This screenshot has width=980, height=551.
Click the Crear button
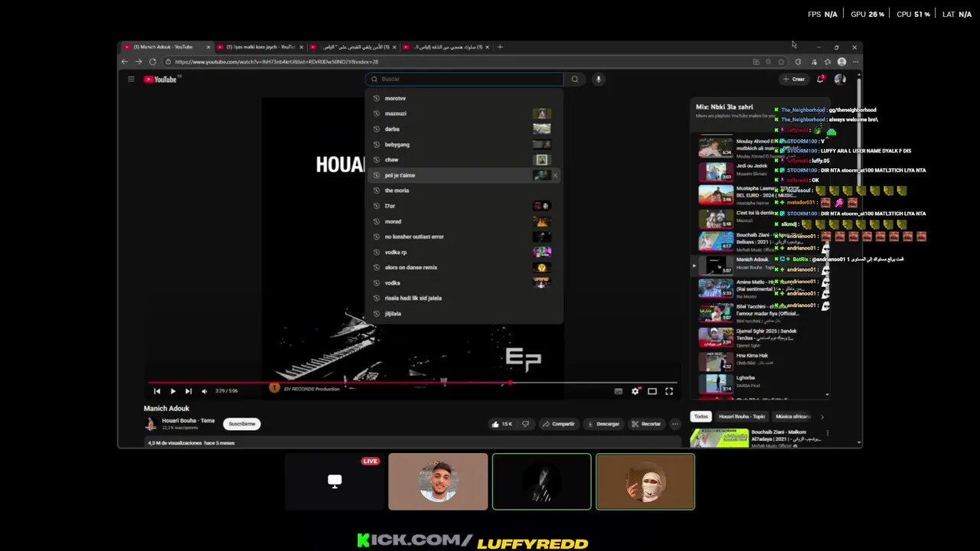(794, 79)
